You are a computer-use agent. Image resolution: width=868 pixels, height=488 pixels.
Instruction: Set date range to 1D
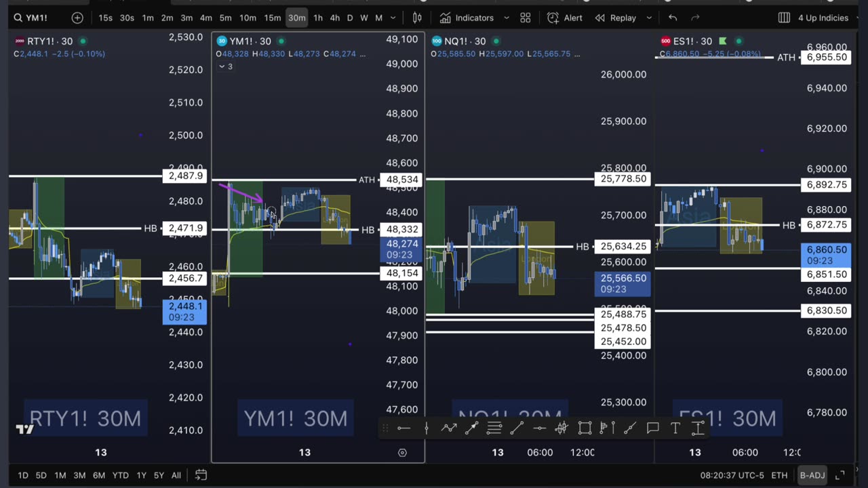[x=23, y=475]
